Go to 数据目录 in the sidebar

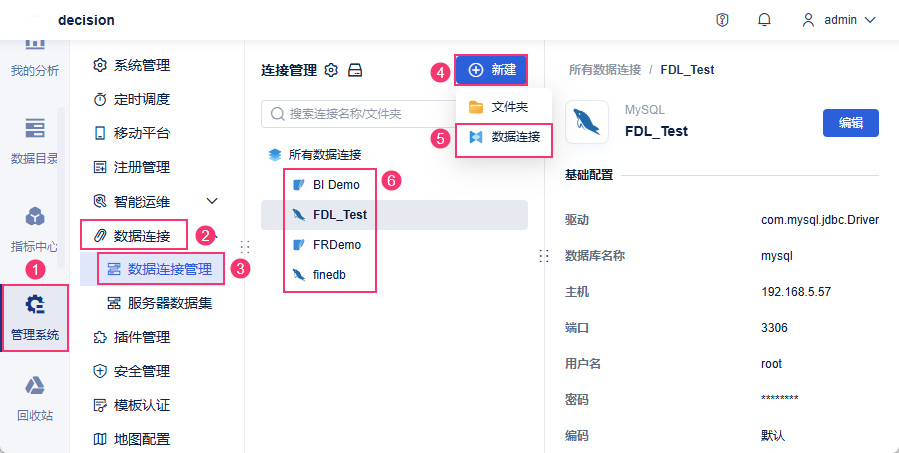(x=35, y=140)
